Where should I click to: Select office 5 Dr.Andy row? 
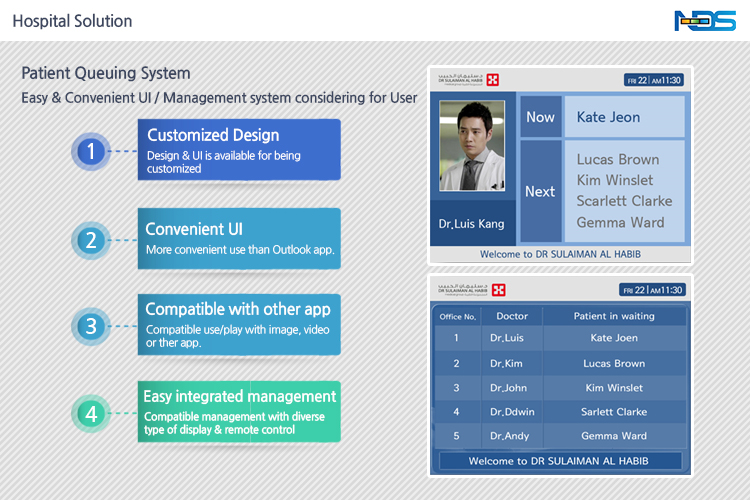[560, 436]
